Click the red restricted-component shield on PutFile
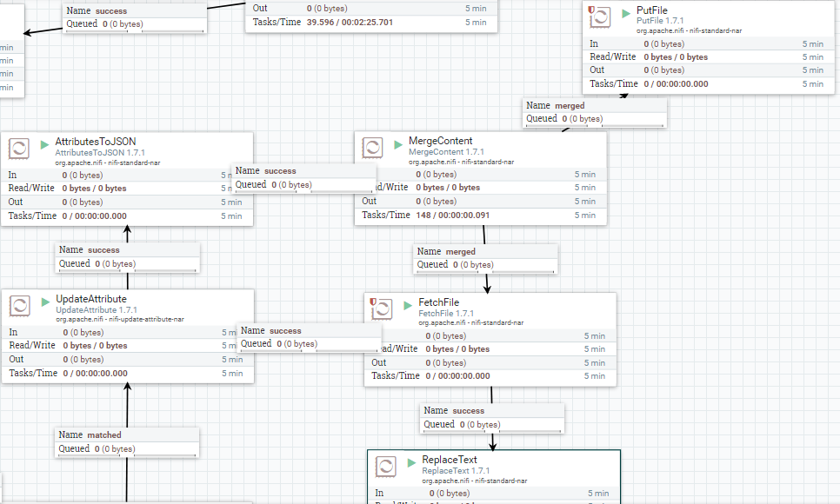 591,10
